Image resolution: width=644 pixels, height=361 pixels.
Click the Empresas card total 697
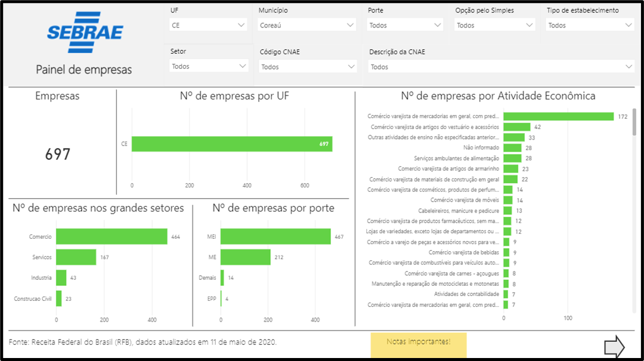(x=58, y=155)
